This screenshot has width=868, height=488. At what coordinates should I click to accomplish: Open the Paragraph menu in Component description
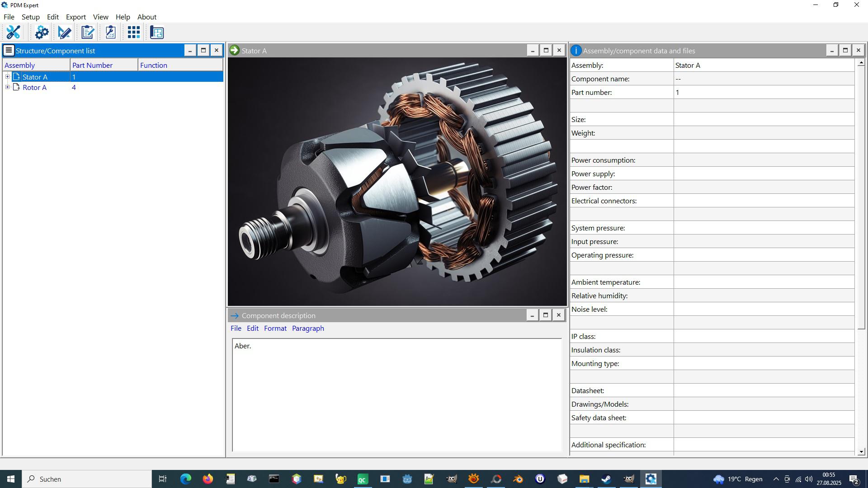[307, 328]
